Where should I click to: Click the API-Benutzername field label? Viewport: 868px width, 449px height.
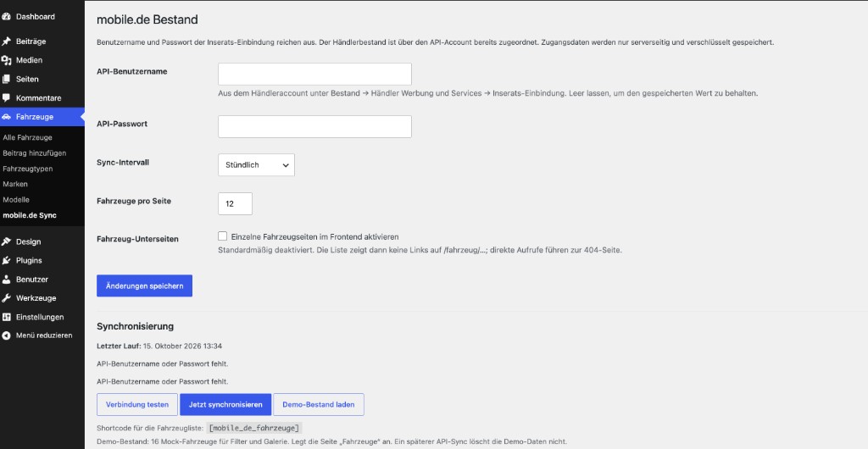pos(131,71)
